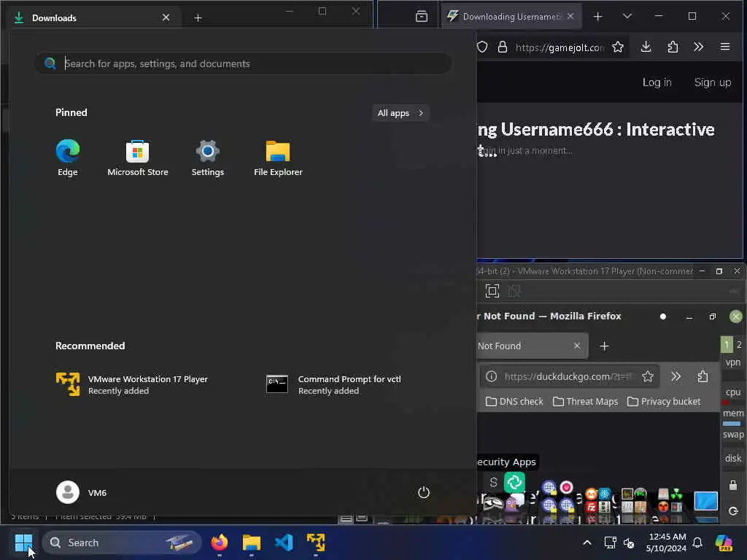This screenshot has height=560, width=747.
Task: Click Firefox tracking protection shield
Action: 482,47
